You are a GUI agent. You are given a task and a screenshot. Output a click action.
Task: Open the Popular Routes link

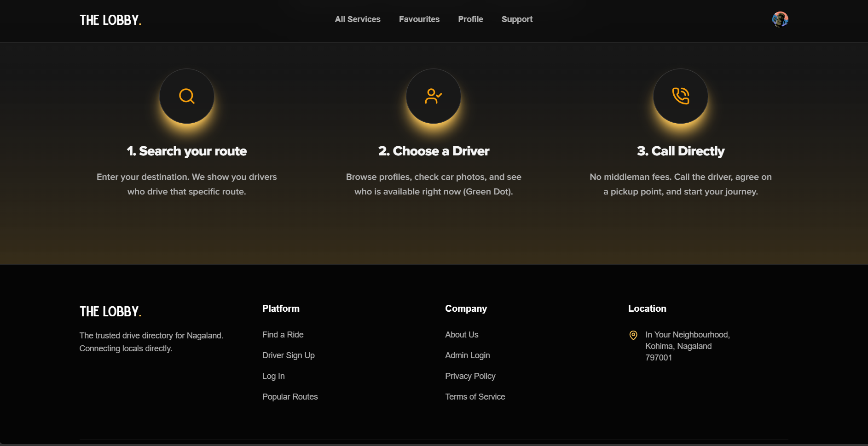(x=290, y=397)
